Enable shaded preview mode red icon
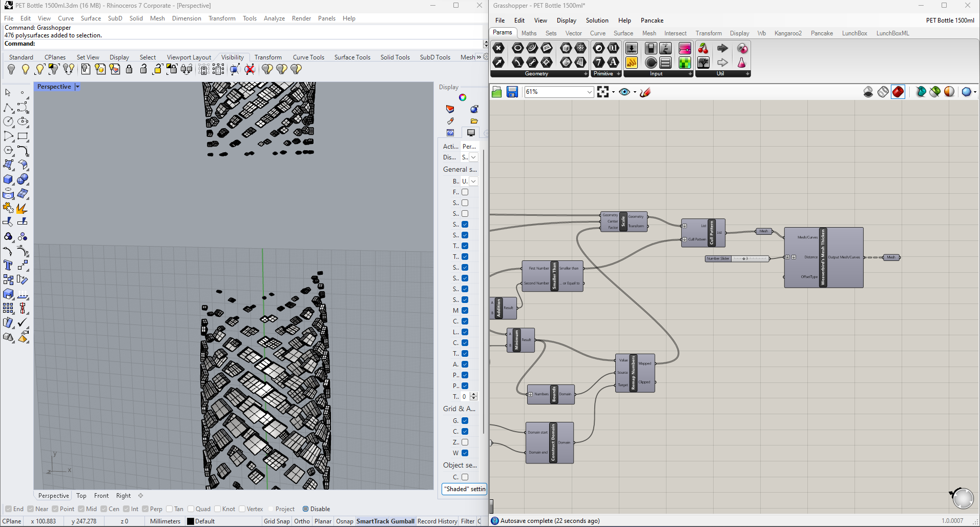Image resolution: width=980 pixels, height=527 pixels. click(898, 92)
